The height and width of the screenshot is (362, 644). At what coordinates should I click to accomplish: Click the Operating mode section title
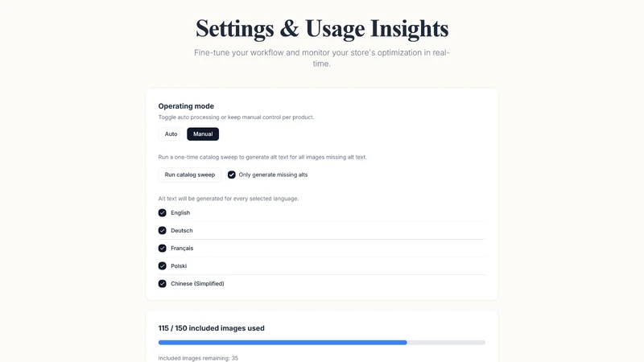tap(186, 106)
